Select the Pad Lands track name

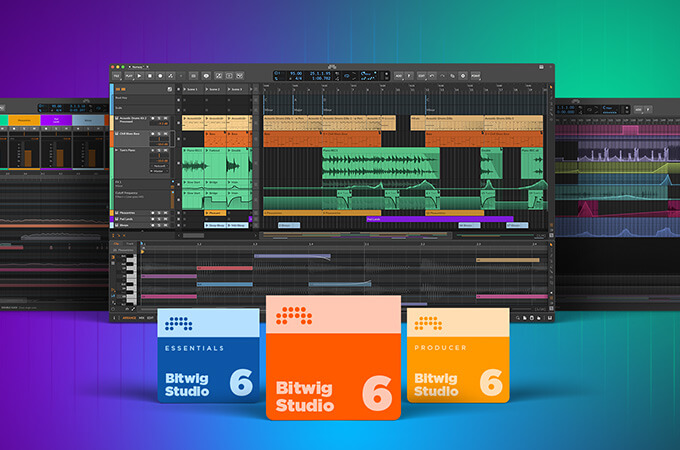point(127,219)
